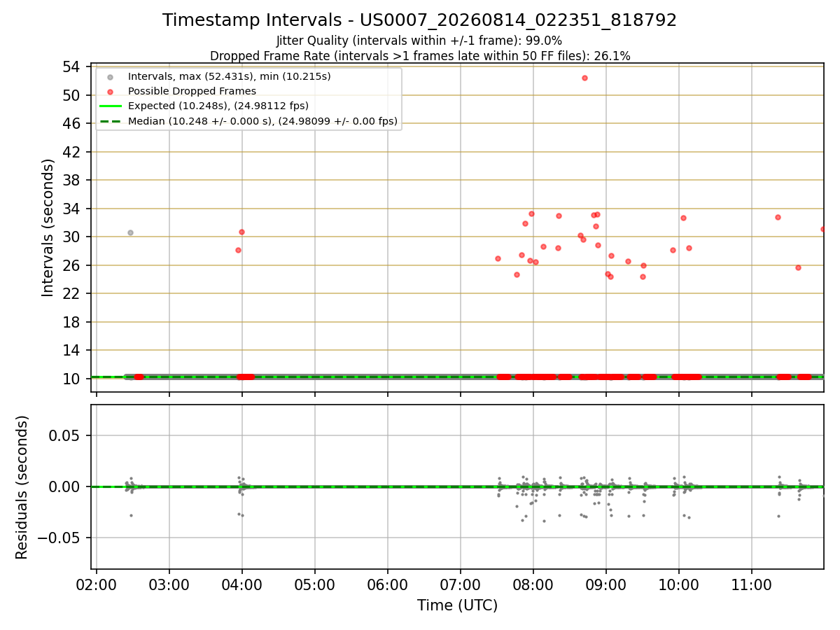The height and width of the screenshot is (630, 840).
Task: Select the Jitter Quality subtitle text
Action: [419, 41]
